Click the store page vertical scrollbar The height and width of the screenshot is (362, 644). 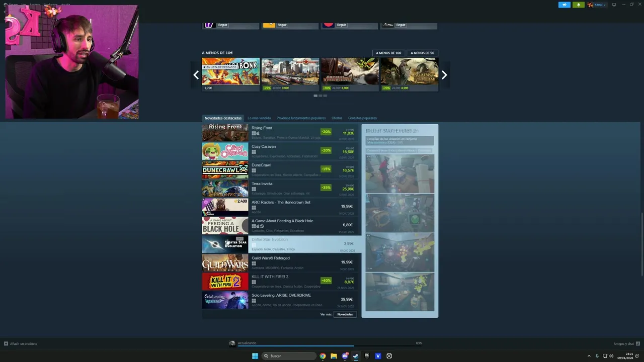pos(642,244)
